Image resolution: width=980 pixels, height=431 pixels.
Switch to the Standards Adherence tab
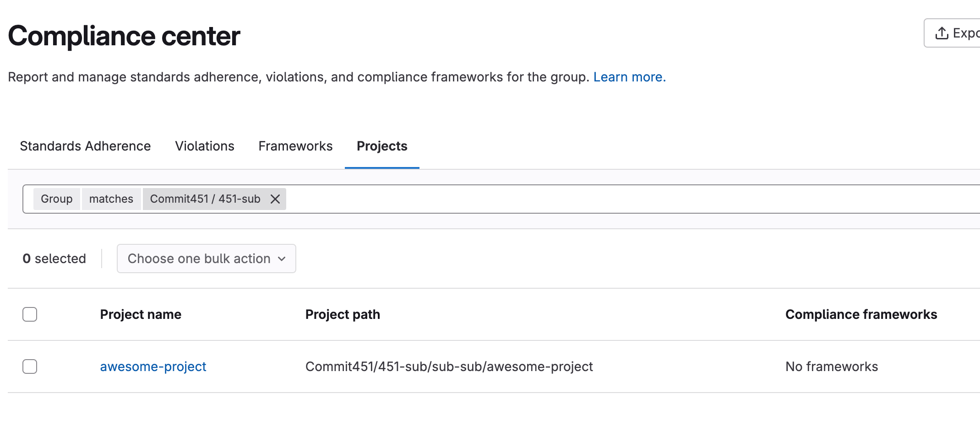tap(85, 146)
